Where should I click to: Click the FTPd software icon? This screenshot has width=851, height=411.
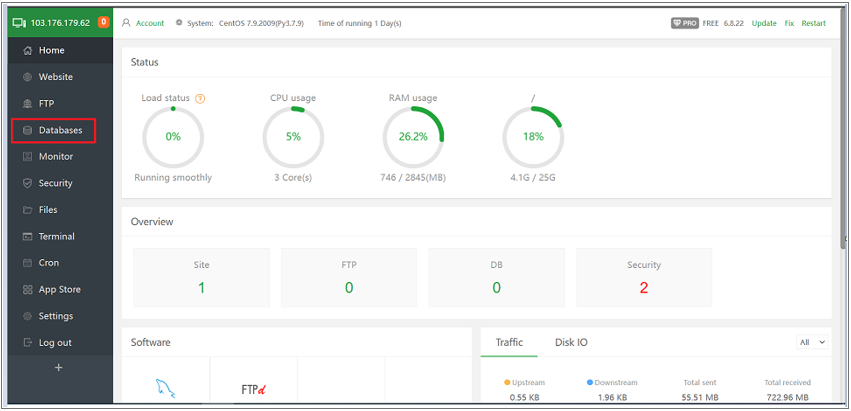[x=253, y=389]
